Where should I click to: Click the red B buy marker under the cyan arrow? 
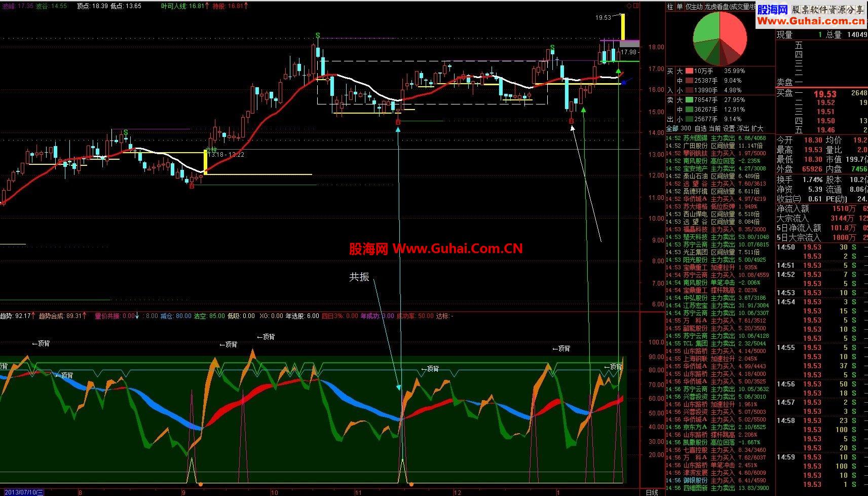[398, 122]
